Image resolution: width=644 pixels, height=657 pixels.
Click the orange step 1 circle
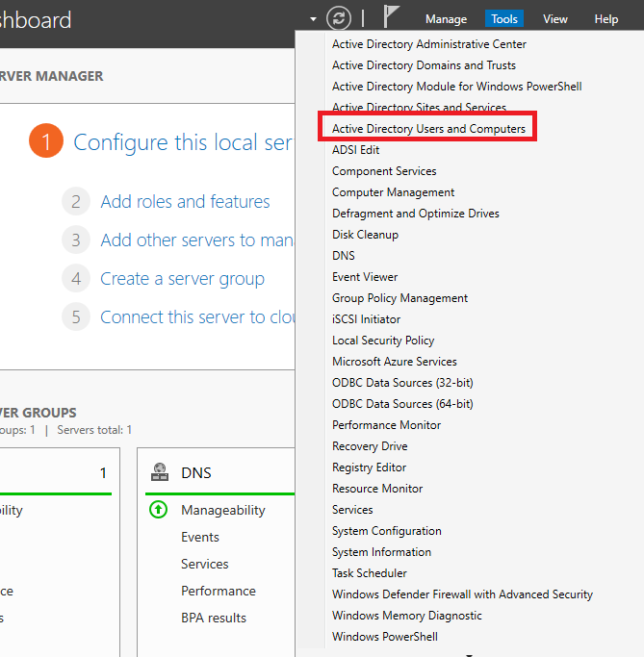pyautogui.click(x=46, y=142)
